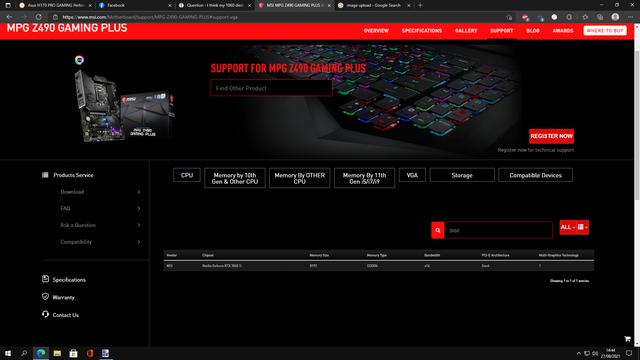Click the blue extension icon in toolbar
Viewport: 640px width, 360px height.
pyautogui.click(x=540, y=17)
